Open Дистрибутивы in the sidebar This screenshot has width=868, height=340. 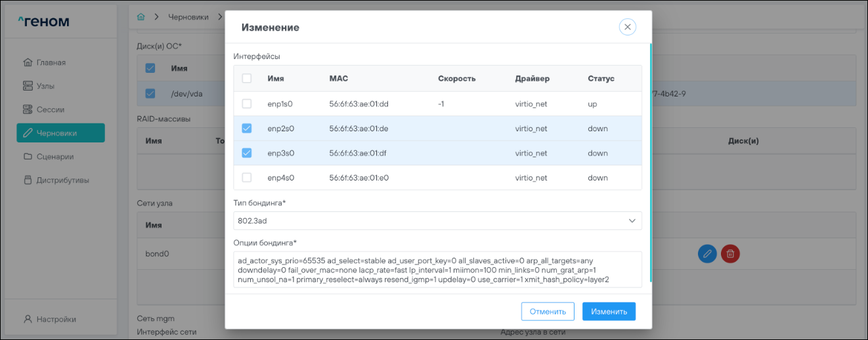coord(62,180)
